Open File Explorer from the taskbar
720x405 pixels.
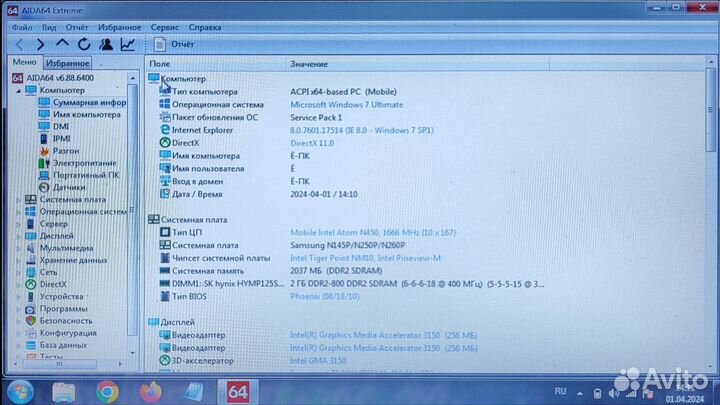tap(63, 392)
